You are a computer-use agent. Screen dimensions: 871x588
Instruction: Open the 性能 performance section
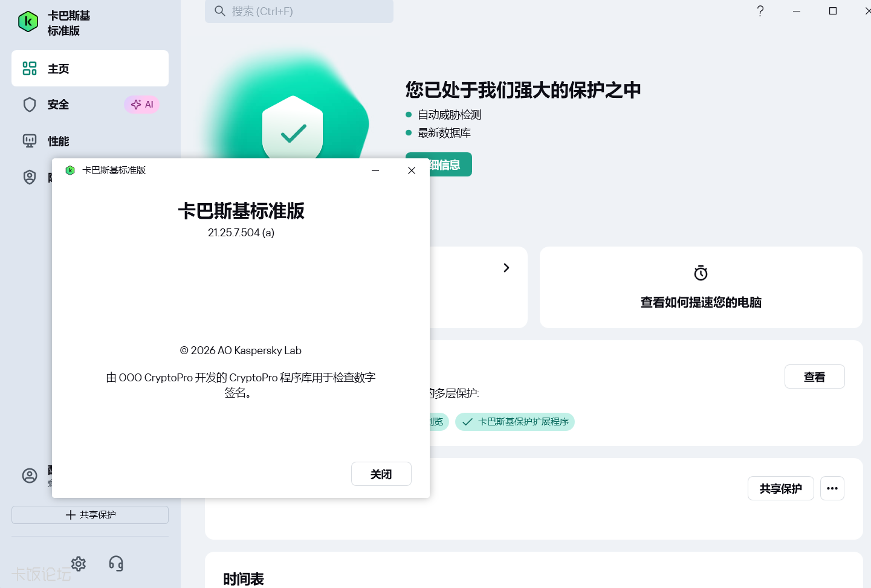(90, 141)
